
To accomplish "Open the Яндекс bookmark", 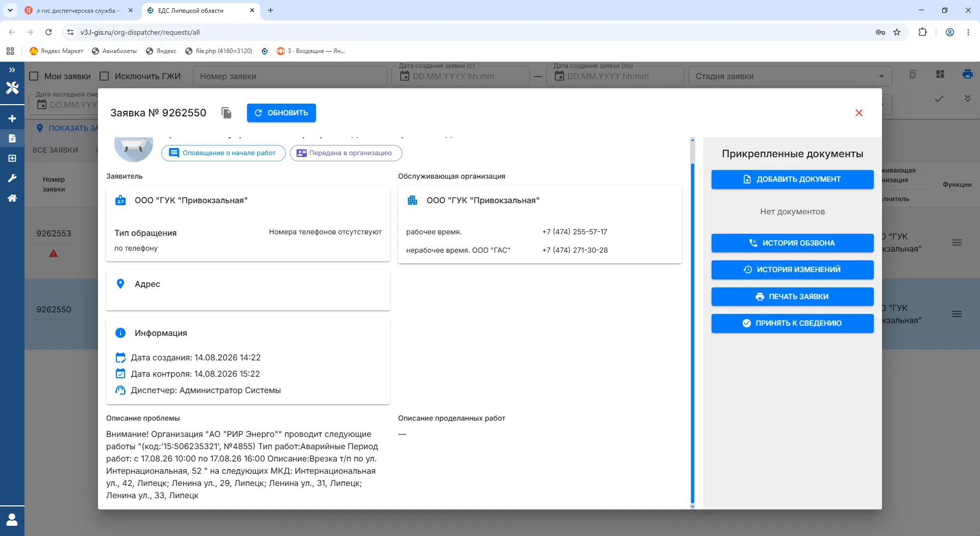I will [161, 51].
